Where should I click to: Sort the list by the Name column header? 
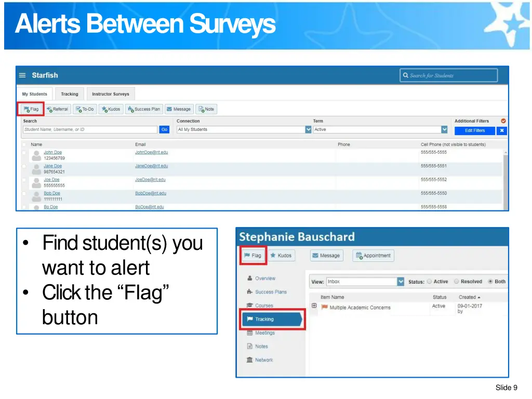[x=36, y=144]
